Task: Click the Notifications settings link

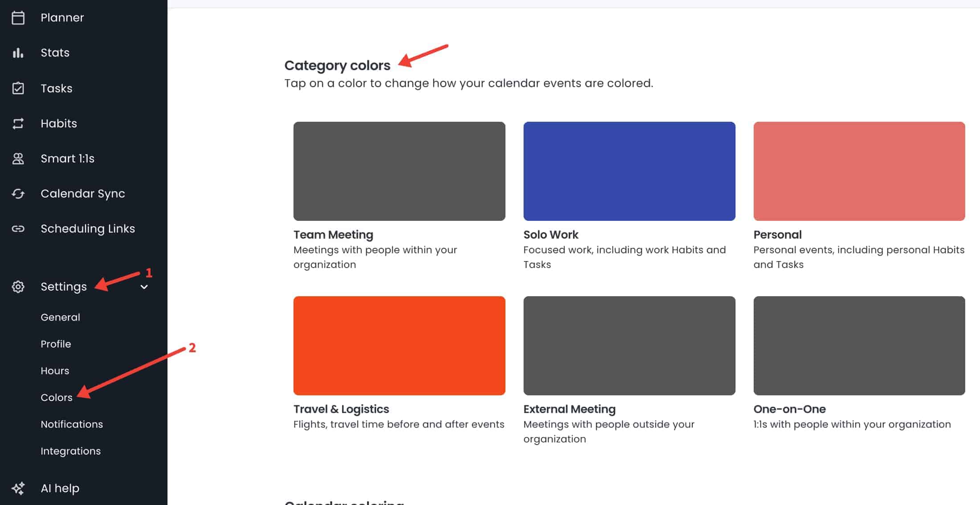Action: 72,424
